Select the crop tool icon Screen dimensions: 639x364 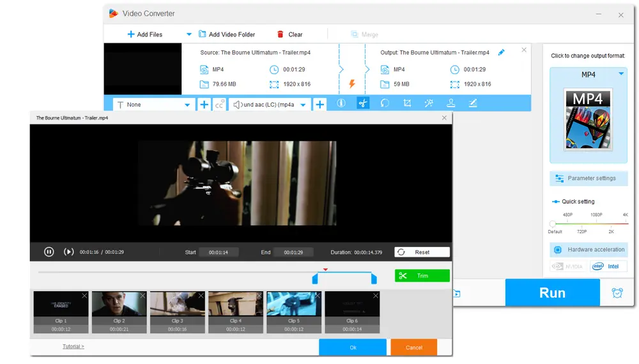tap(407, 103)
